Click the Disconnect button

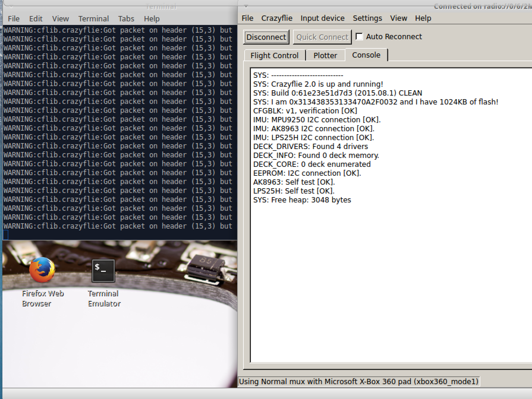pos(266,37)
